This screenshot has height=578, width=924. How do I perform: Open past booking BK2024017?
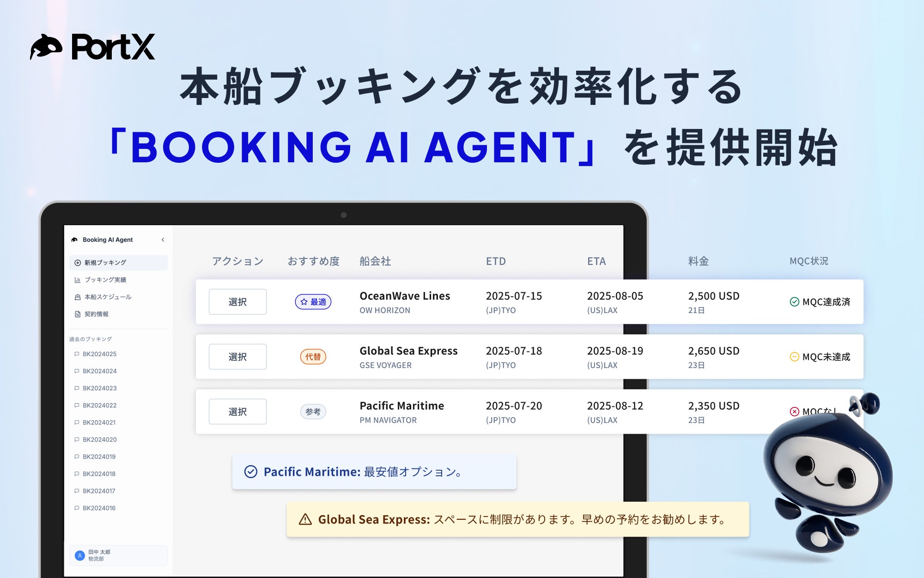tap(99, 491)
